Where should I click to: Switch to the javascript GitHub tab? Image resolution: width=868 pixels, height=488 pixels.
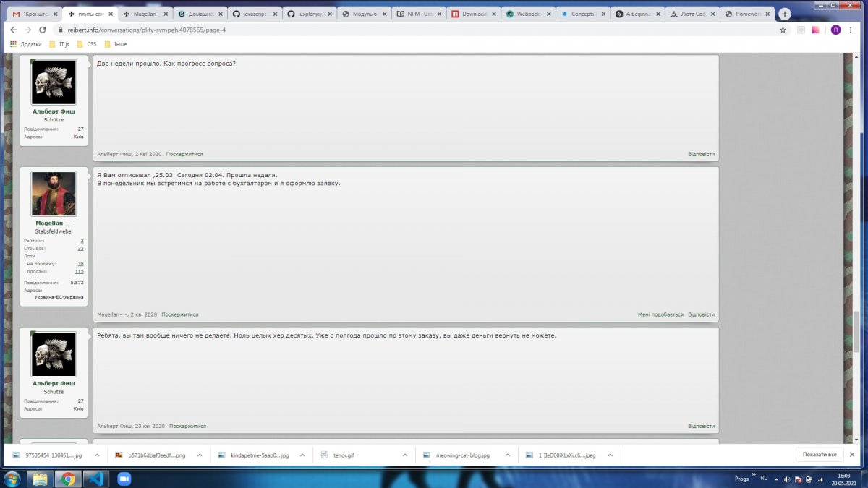[254, 14]
